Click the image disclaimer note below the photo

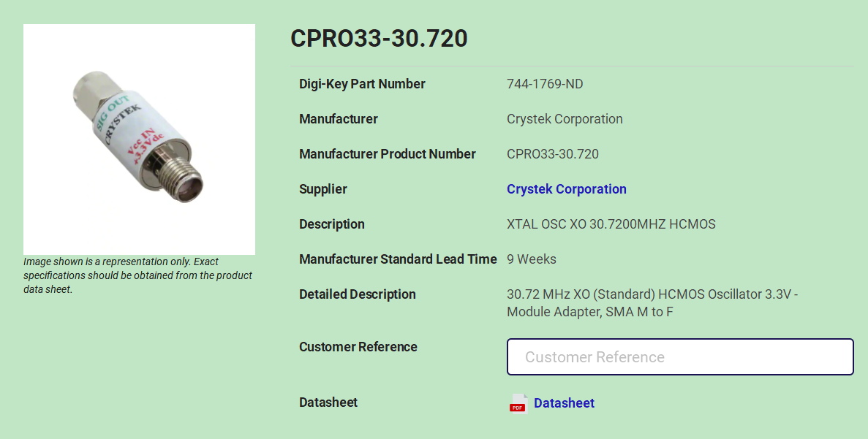(138, 275)
